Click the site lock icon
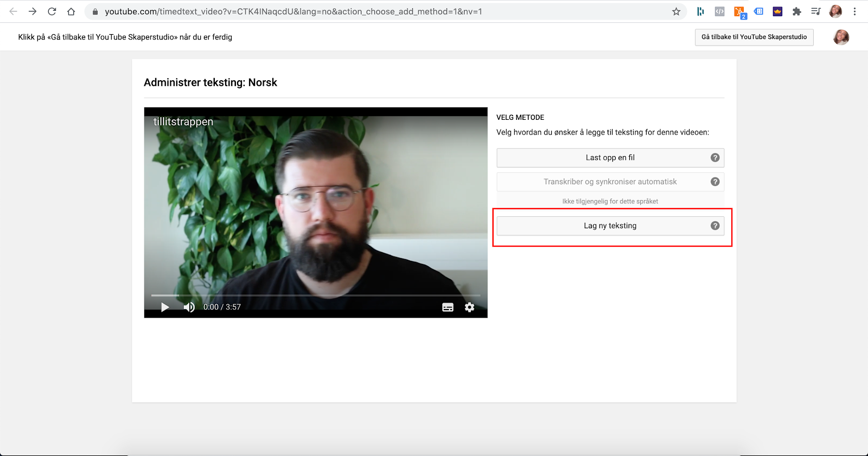Screen dimensions: 868x456 tap(95, 11)
